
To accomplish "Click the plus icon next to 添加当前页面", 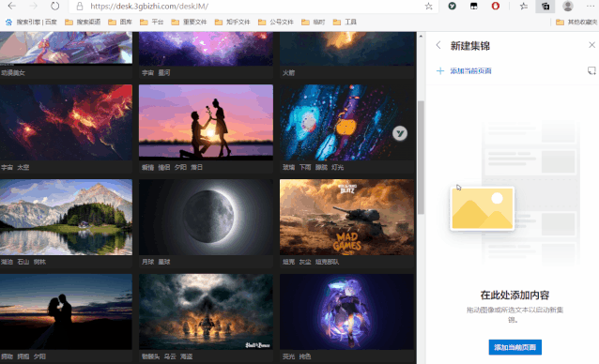I will 440,71.
